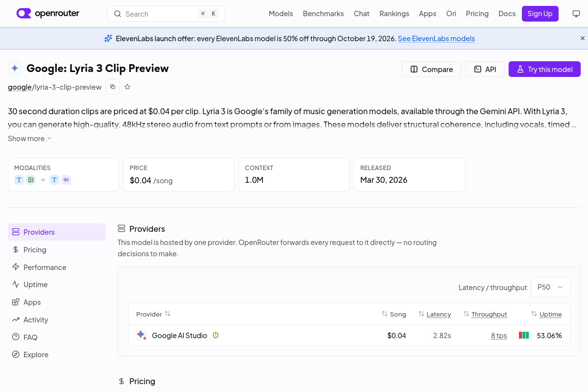The height and width of the screenshot is (392, 588).
Task: Click the image input modality icon
Action: point(31,180)
